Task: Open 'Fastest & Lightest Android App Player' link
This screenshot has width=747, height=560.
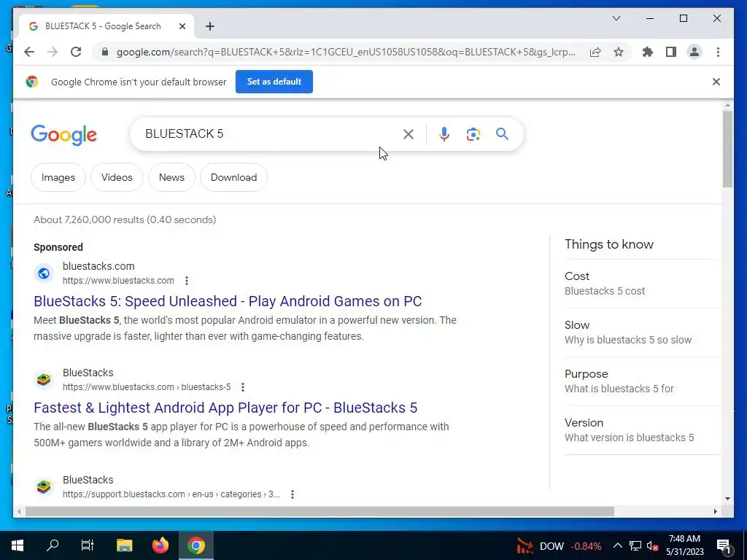Action: point(225,408)
